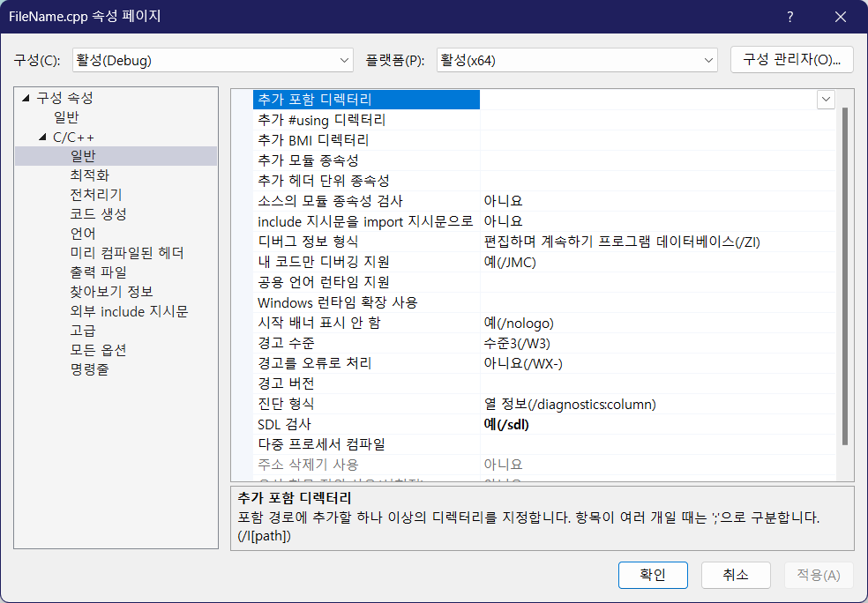Select the 전처리기 tree item
Image resolution: width=868 pixels, height=603 pixels.
[96, 195]
